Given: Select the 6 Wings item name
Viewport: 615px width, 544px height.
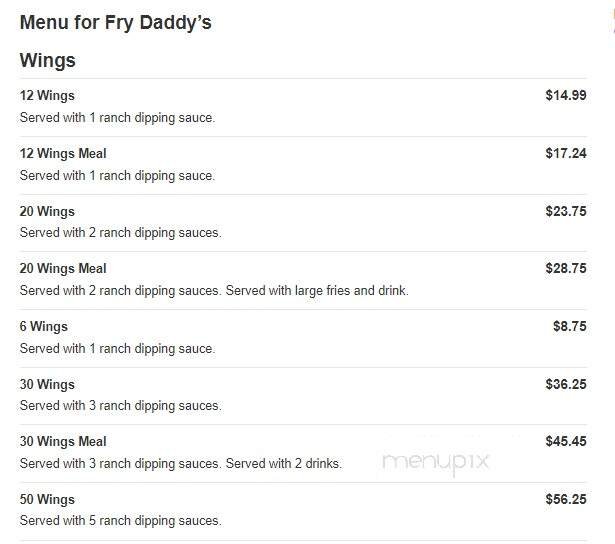Looking at the screenshot, I should tap(44, 327).
